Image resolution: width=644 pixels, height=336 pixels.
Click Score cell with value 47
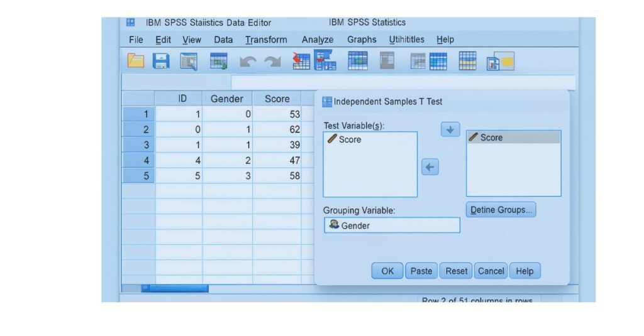tap(277, 160)
